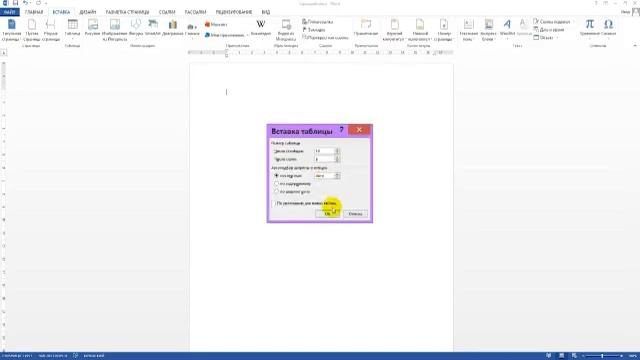Click the Print Layout view icon in status bar
The height and width of the screenshot is (360, 640).
pos(562,356)
